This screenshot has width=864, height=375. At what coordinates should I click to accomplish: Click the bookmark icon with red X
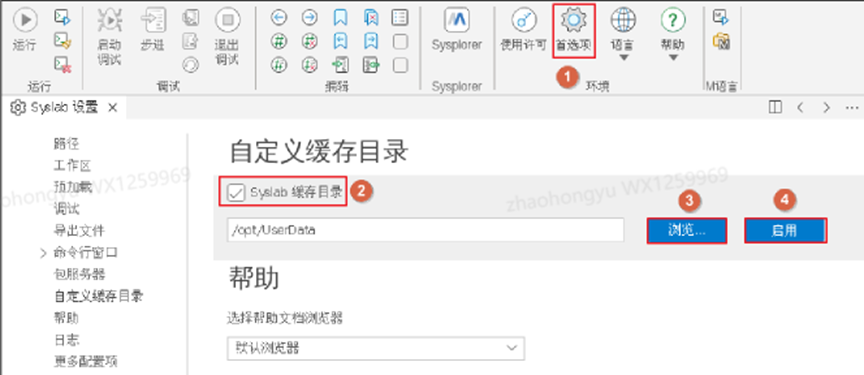click(x=371, y=18)
